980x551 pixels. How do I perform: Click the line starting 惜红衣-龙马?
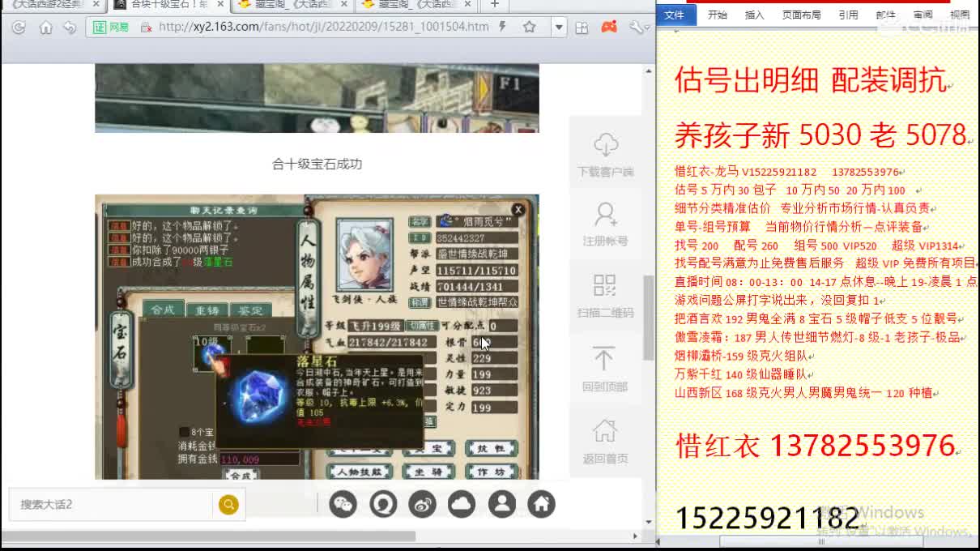[787, 172]
